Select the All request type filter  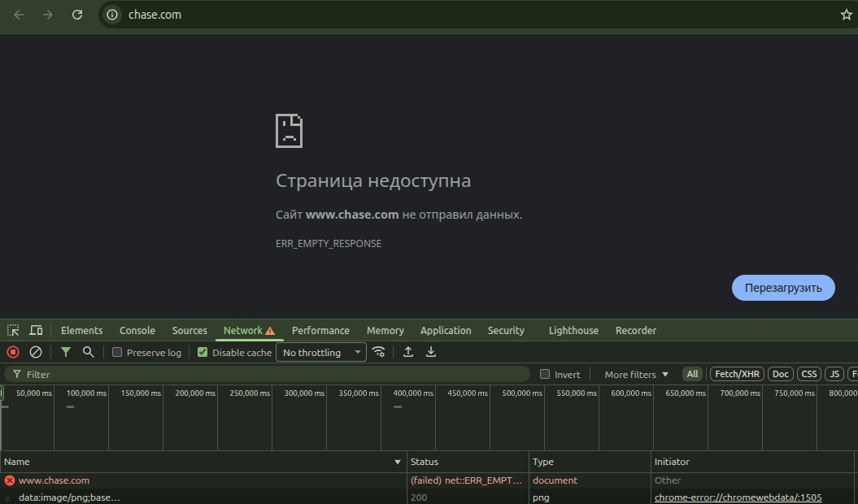[x=692, y=374]
